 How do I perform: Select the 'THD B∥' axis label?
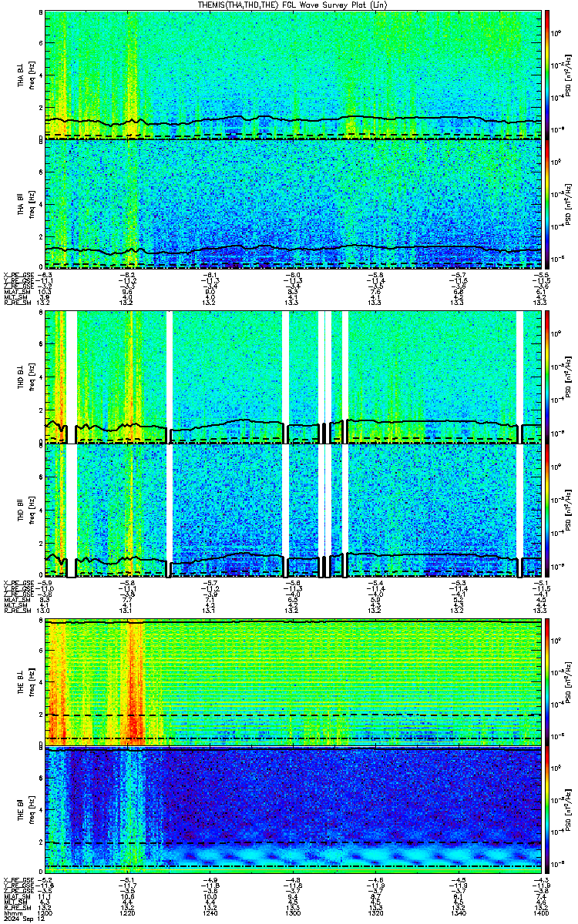click(22, 510)
